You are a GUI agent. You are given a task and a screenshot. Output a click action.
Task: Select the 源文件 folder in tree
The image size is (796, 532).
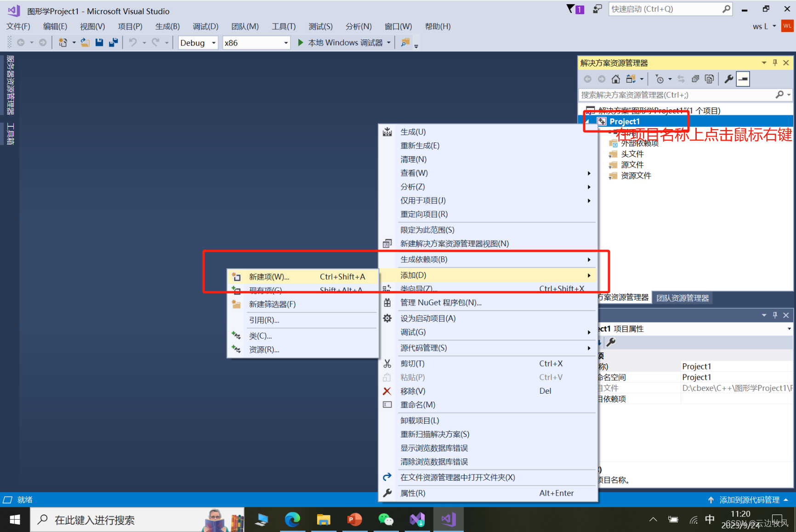coord(632,164)
